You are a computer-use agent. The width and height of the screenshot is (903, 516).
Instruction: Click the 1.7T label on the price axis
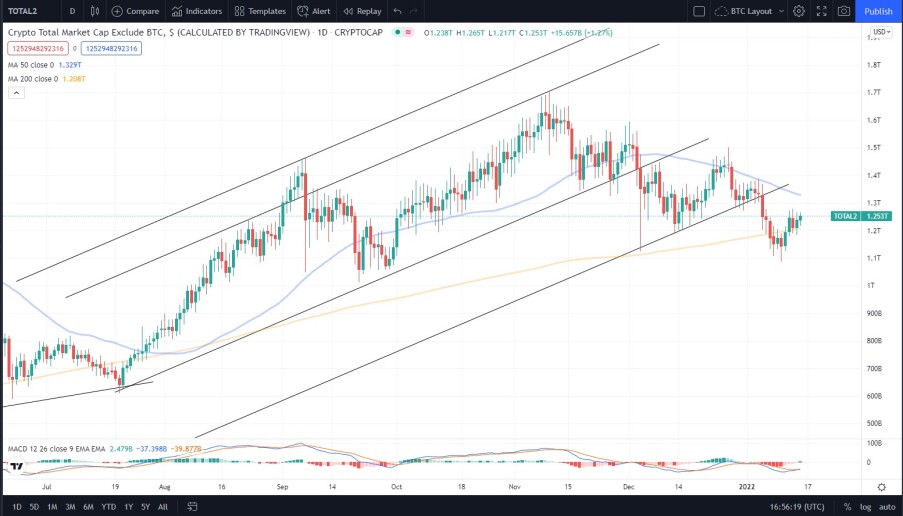pyautogui.click(x=874, y=92)
